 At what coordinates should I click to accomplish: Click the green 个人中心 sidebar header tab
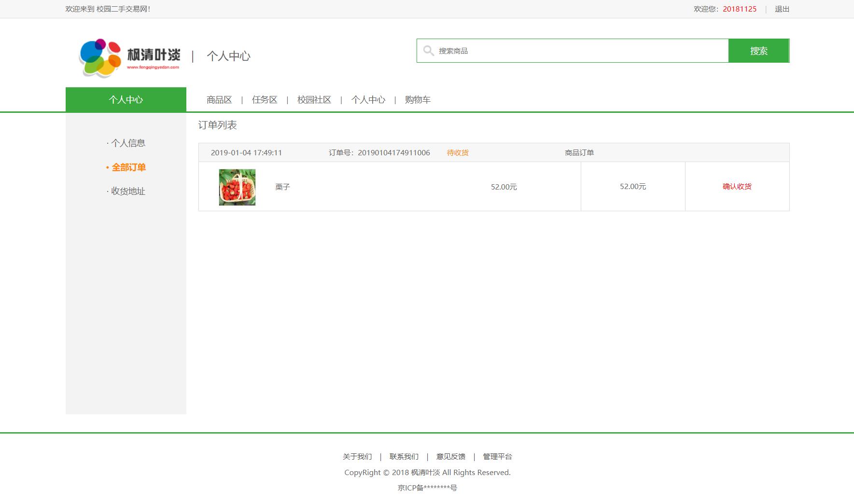click(x=126, y=100)
